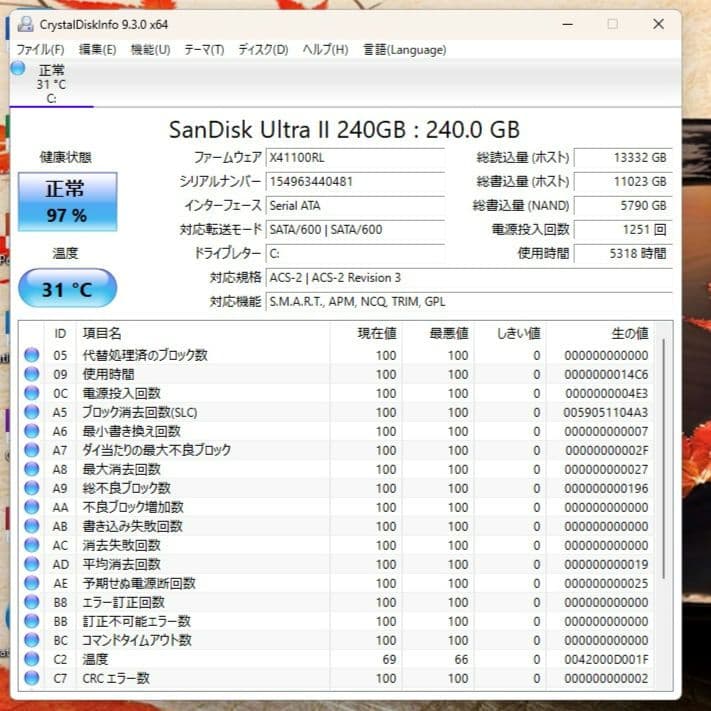Image resolution: width=711 pixels, height=711 pixels.
Task: Close the CrystalDiskInfo window
Action: click(x=658, y=24)
